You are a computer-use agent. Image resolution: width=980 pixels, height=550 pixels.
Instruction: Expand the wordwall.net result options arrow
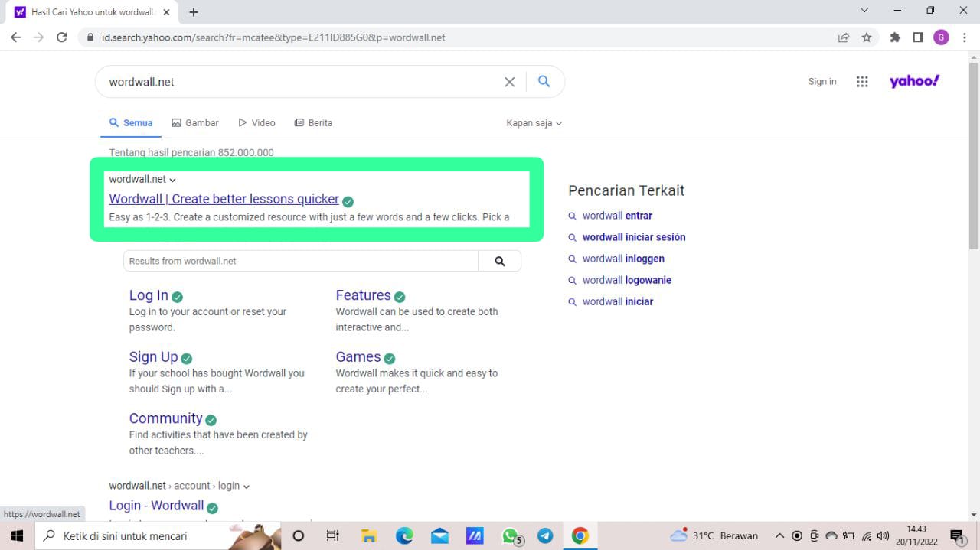pos(172,180)
